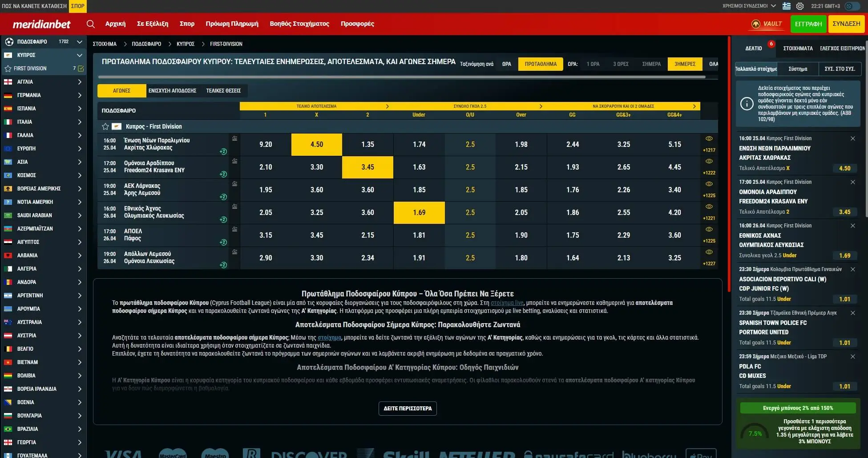Viewport: 868px width, 458px height.
Task: Click the Ενεργό μπόνους 2% από 150% bar
Action: (x=798, y=408)
